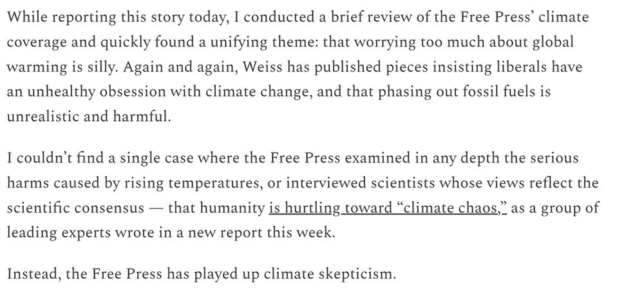Click the paragraph starting "While reporting this story"
Viewport: 644px width, 295px height.
298,66
